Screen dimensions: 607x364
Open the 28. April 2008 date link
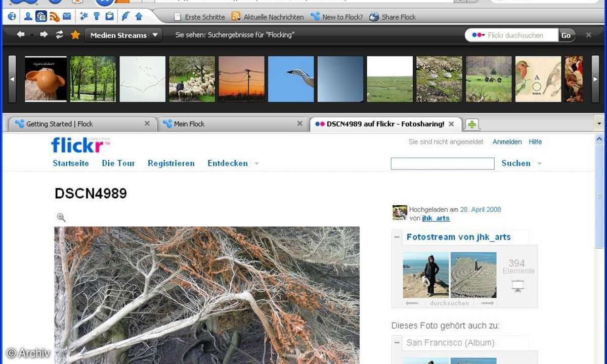(481, 209)
